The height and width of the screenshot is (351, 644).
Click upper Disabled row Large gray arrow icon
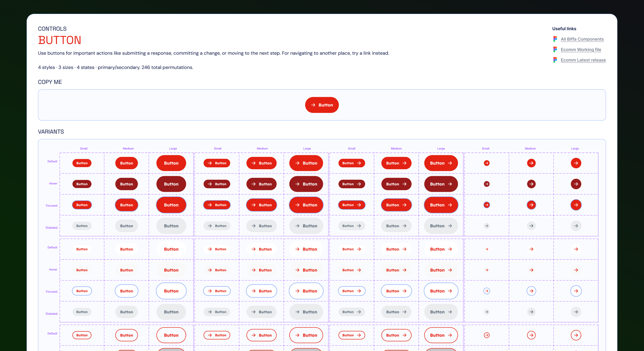pyautogui.click(x=576, y=226)
